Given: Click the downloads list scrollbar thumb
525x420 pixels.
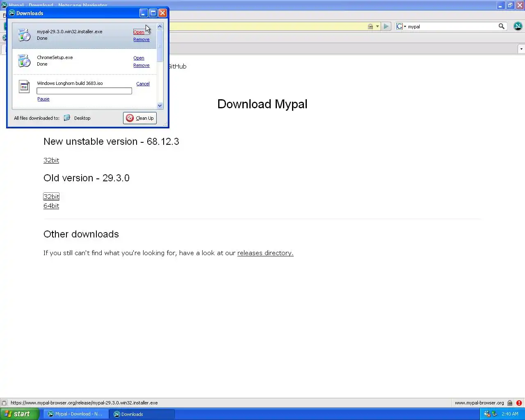Looking at the screenshot, I should coord(160,46).
